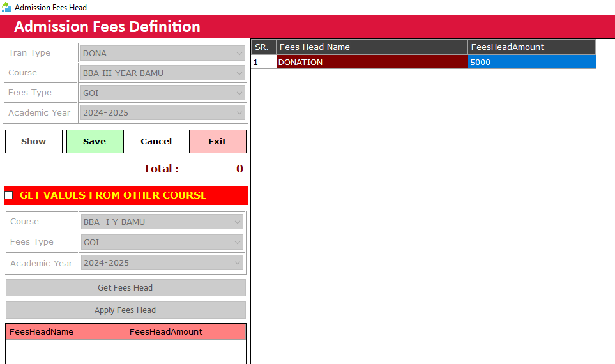
Task: Open the Tran Type dropdown
Action: click(x=162, y=53)
